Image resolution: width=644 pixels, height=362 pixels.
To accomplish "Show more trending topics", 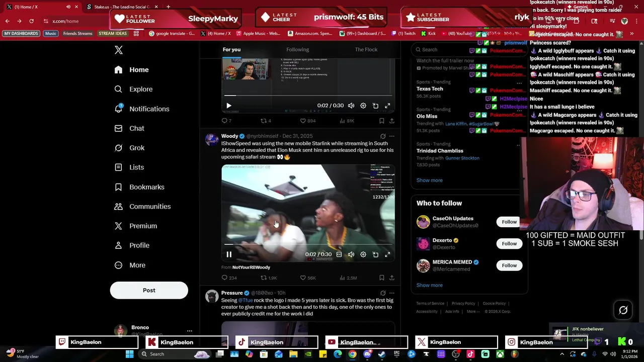I will click(430, 180).
